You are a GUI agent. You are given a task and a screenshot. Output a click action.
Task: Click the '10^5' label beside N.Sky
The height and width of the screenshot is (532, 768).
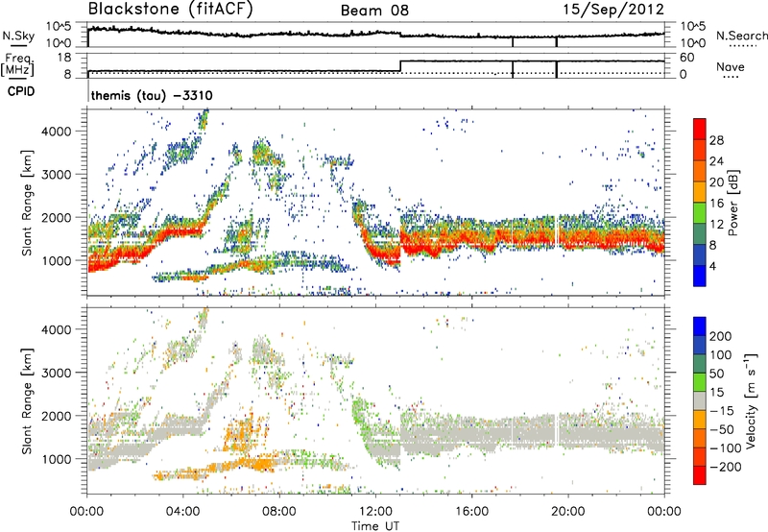59,27
